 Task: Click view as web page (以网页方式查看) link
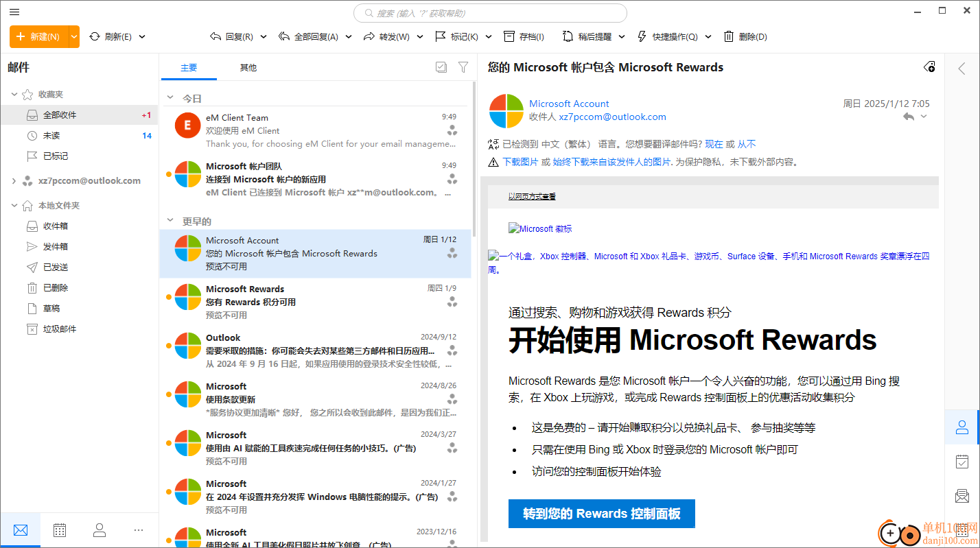coord(532,196)
